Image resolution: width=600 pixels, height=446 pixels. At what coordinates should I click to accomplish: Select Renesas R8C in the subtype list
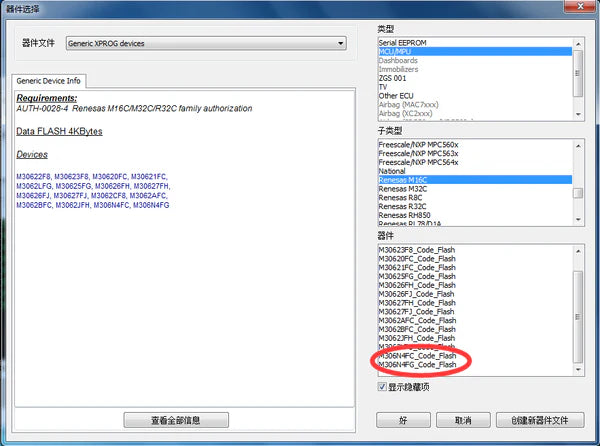[475, 197]
